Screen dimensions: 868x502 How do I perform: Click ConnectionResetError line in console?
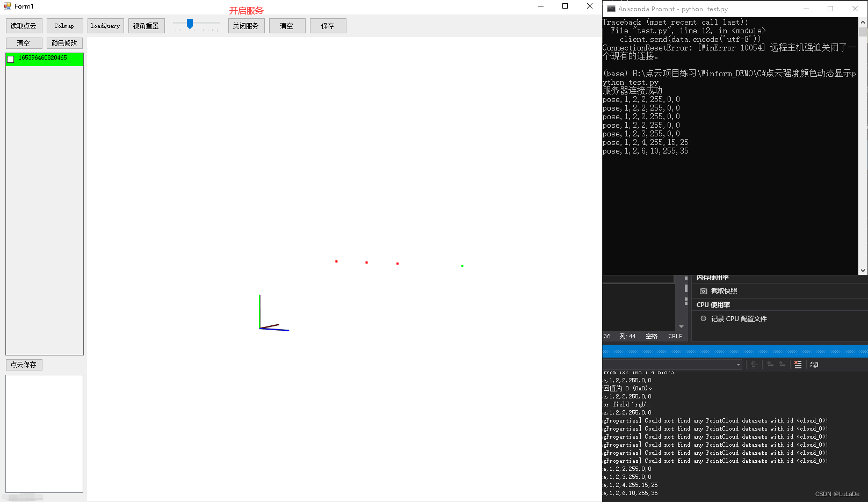(x=729, y=52)
